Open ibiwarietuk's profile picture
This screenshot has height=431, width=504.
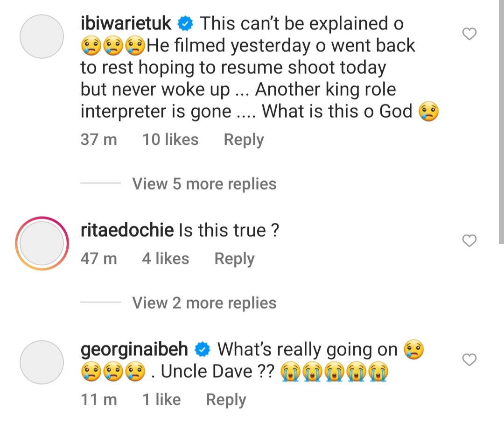42,36
